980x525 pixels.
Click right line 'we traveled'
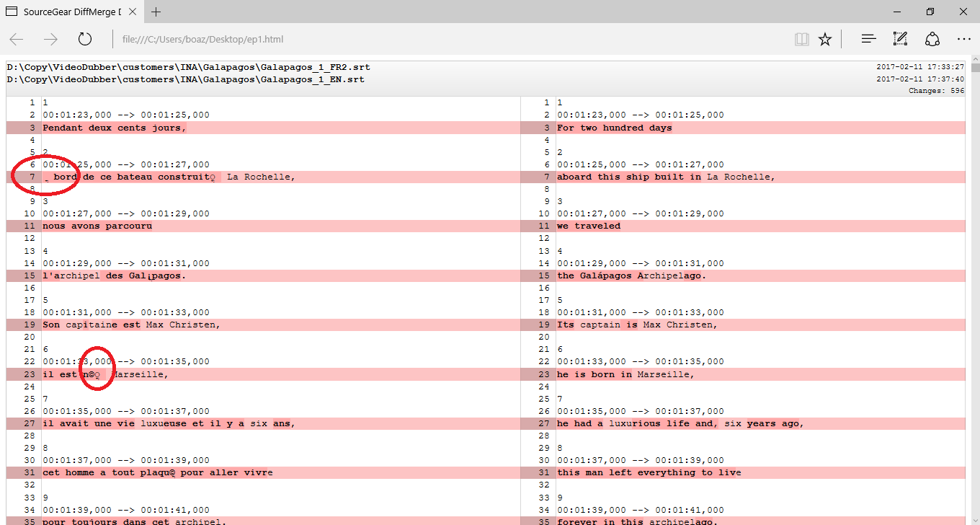589,226
